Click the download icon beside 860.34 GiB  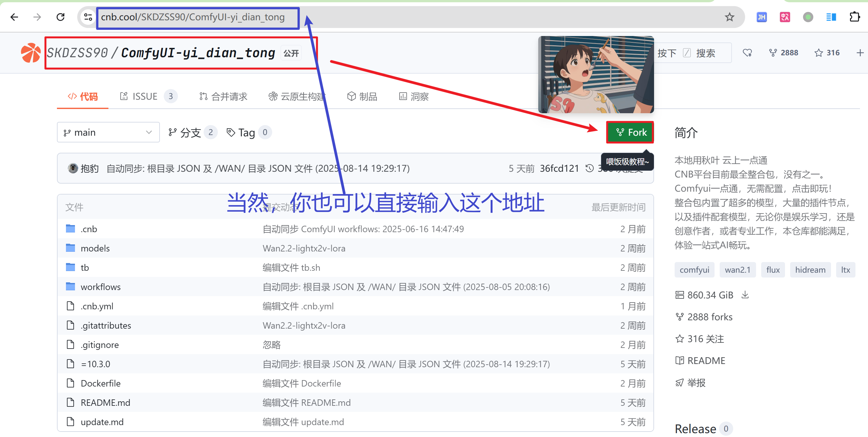pos(745,295)
